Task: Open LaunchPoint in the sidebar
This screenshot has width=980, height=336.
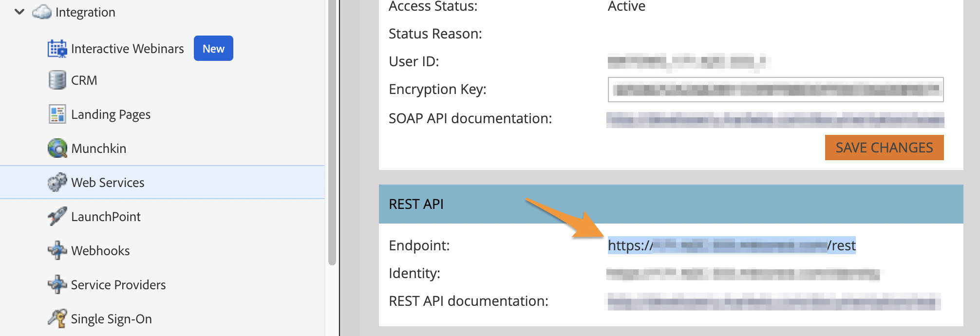Action: pyautogui.click(x=106, y=217)
